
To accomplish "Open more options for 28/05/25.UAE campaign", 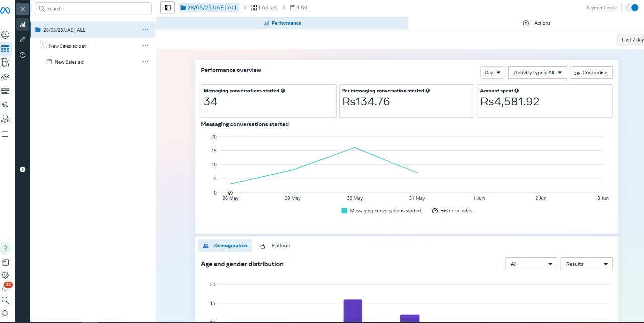I will tap(145, 30).
